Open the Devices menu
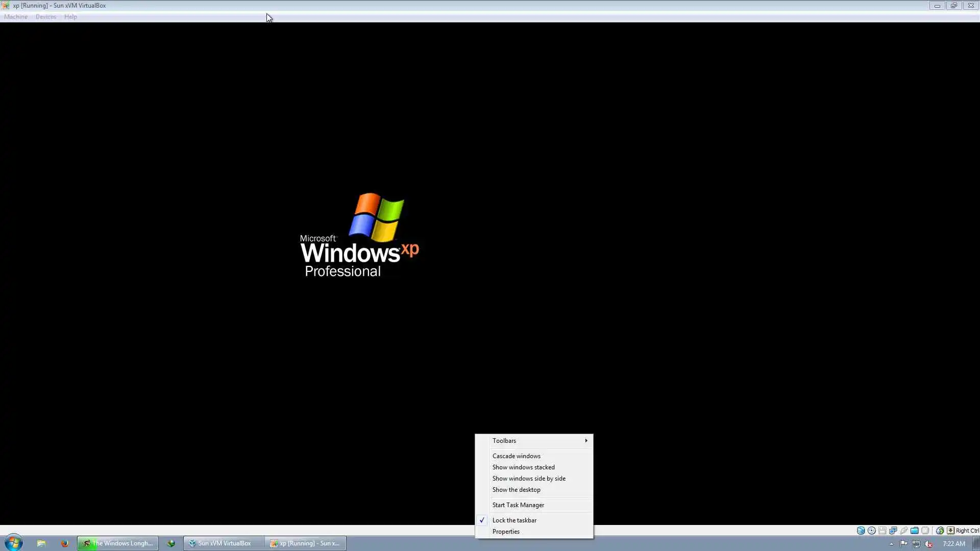The image size is (980, 551). coord(45,17)
